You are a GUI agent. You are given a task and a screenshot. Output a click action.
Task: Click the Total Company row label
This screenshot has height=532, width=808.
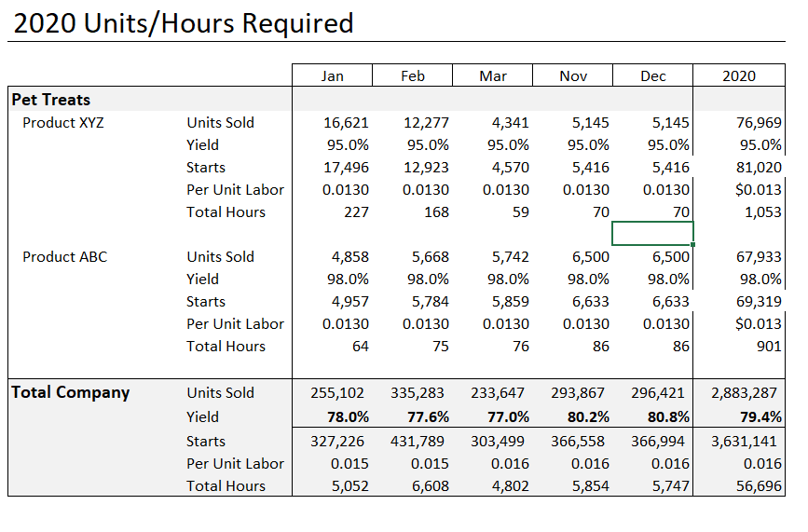coord(71,392)
